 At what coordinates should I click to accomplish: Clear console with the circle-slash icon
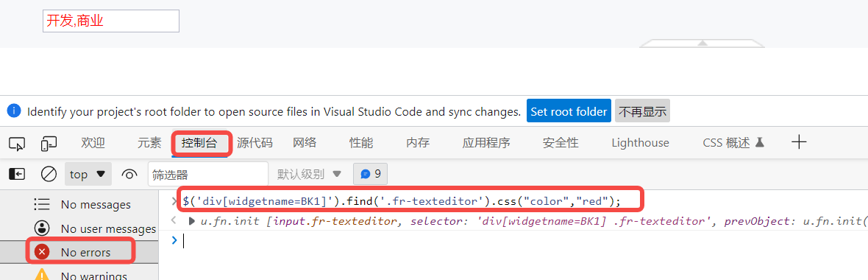(x=49, y=175)
